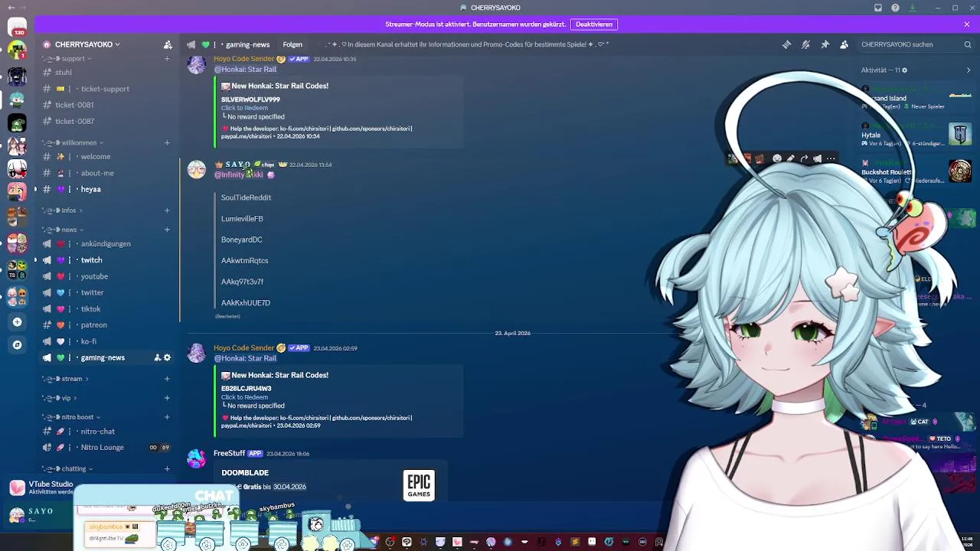Open pinned messages pin icon
Image resolution: width=980 pixels, height=551 pixels.
pos(825,44)
